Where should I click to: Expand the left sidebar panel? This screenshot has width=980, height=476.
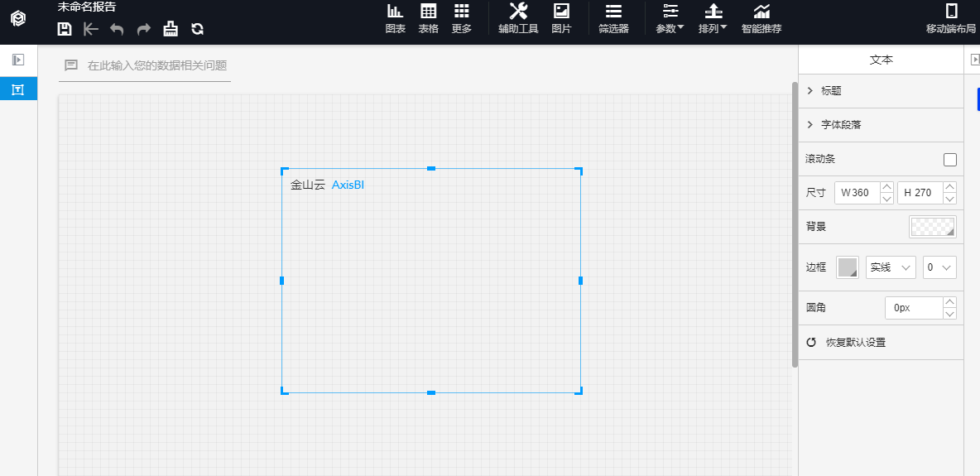pyautogui.click(x=18, y=60)
